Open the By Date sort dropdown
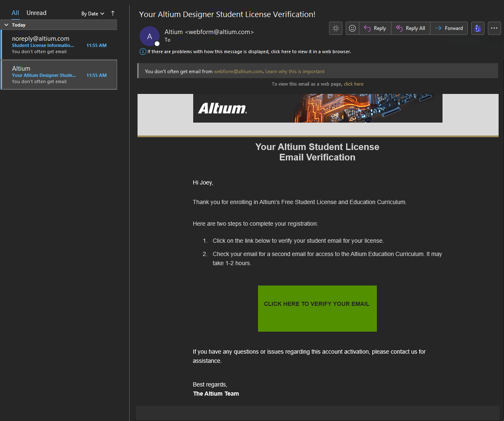Image resolution: width=504 pixels, height=421 pixels. point(93,14)
